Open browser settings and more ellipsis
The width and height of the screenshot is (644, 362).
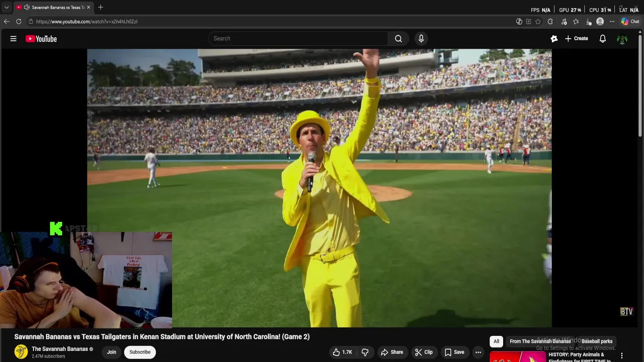click(612, 22)
